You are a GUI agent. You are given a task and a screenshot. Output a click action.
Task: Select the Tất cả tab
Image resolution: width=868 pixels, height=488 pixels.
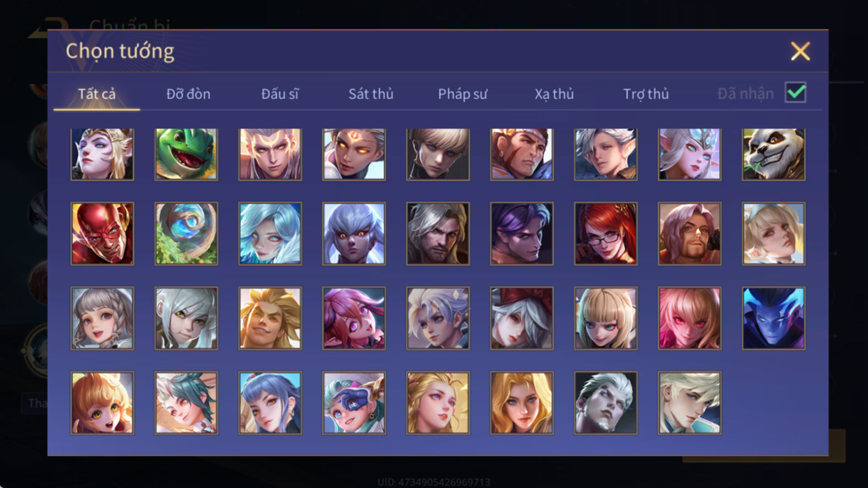[96, 94]
